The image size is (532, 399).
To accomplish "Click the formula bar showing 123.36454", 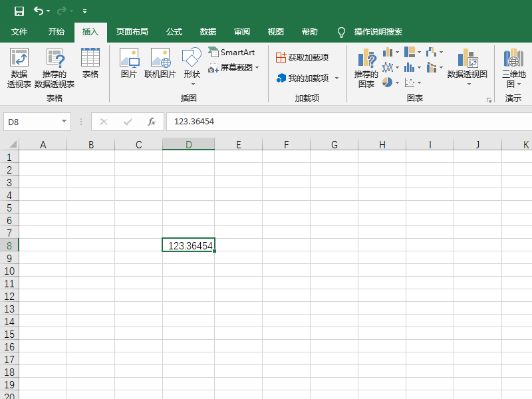I will click(x=349, y=122).
